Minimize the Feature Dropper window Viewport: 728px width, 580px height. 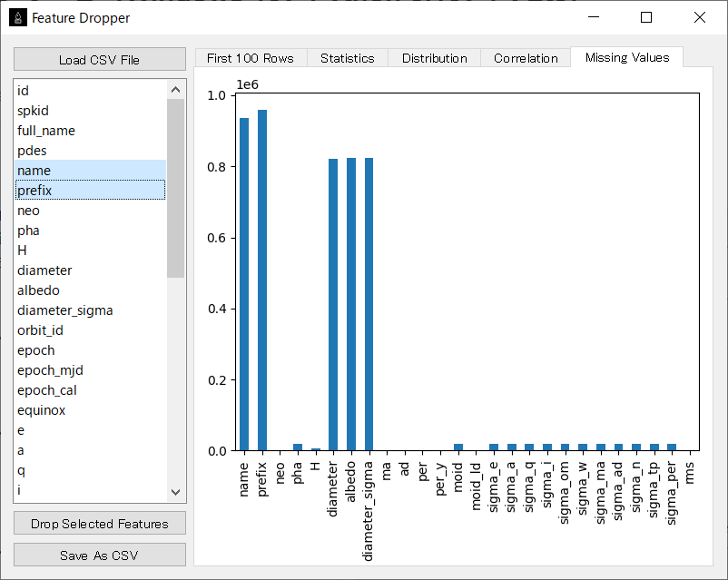point(594,17)
